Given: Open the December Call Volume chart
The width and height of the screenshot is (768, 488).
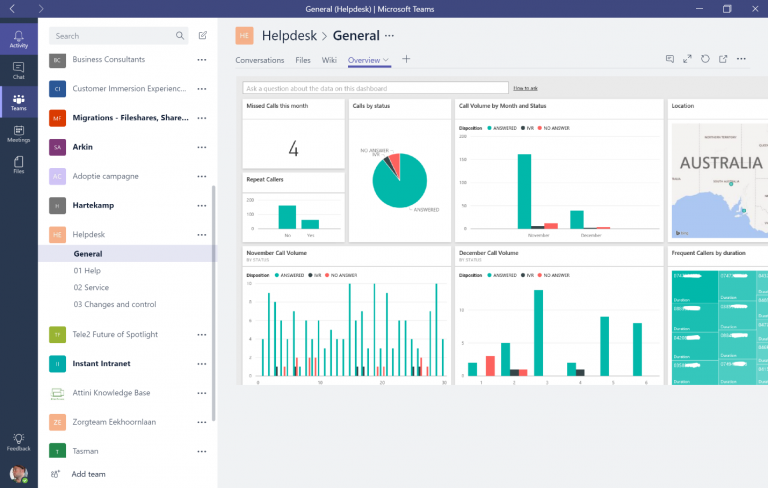Looking at the screenshot, I should [559, 316].
